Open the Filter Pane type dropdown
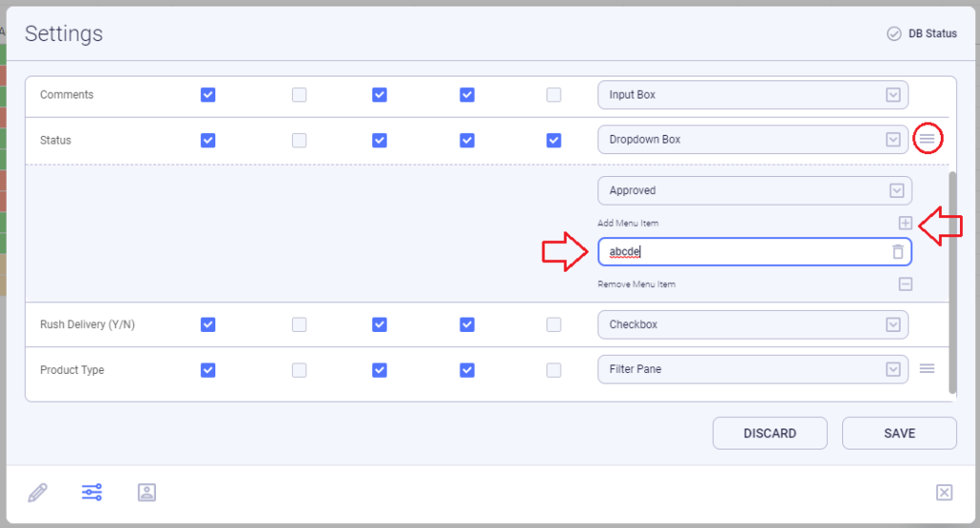The height and width of the screenshot is (528, 980). click(752, 369)
